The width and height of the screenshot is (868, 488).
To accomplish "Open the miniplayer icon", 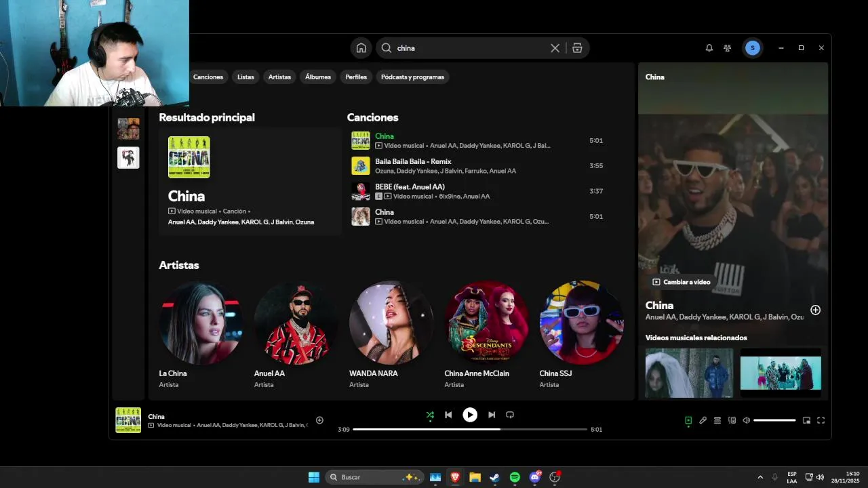I will click(x=806, y=420).
